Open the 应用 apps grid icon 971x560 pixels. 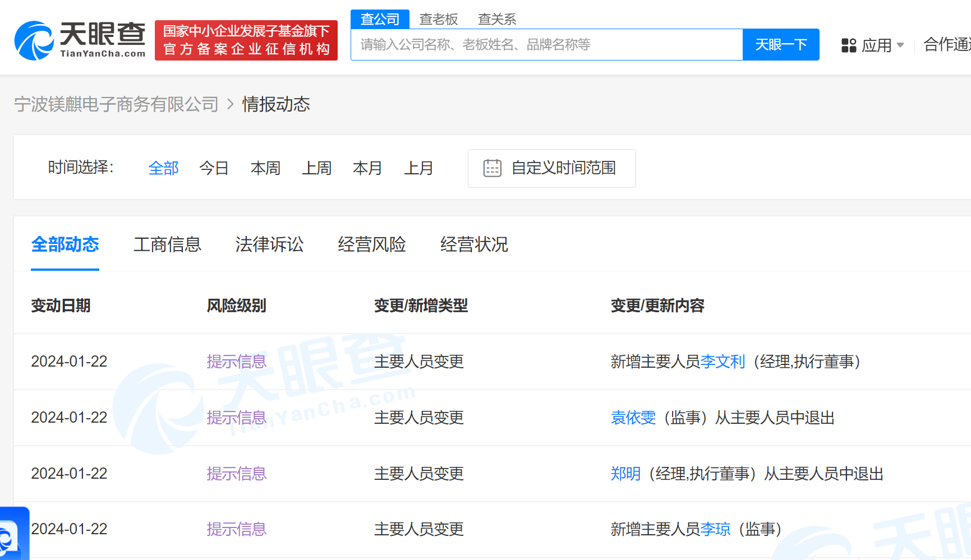pos(849,45)
